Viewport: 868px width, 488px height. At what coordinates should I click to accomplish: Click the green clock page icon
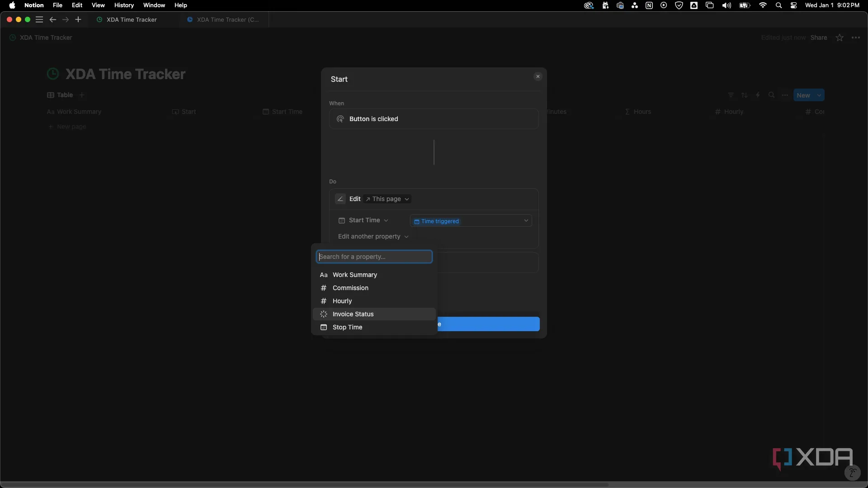(53, 74)
